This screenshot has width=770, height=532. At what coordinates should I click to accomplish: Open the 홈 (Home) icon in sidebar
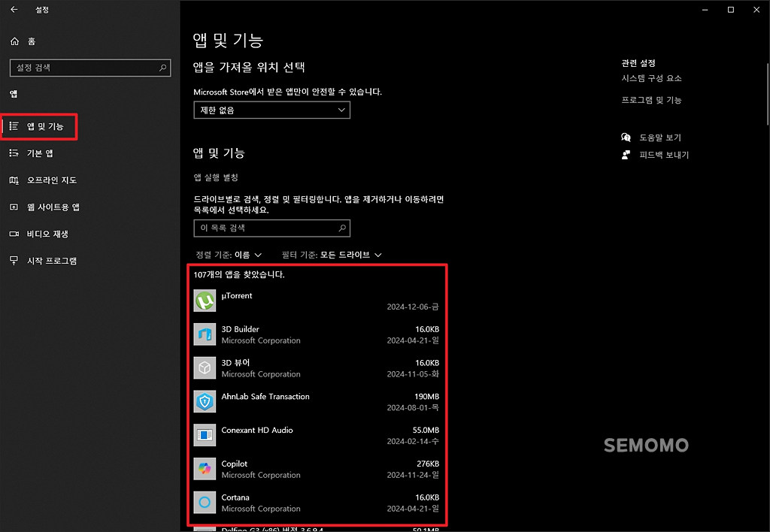(x=15, y=41)
